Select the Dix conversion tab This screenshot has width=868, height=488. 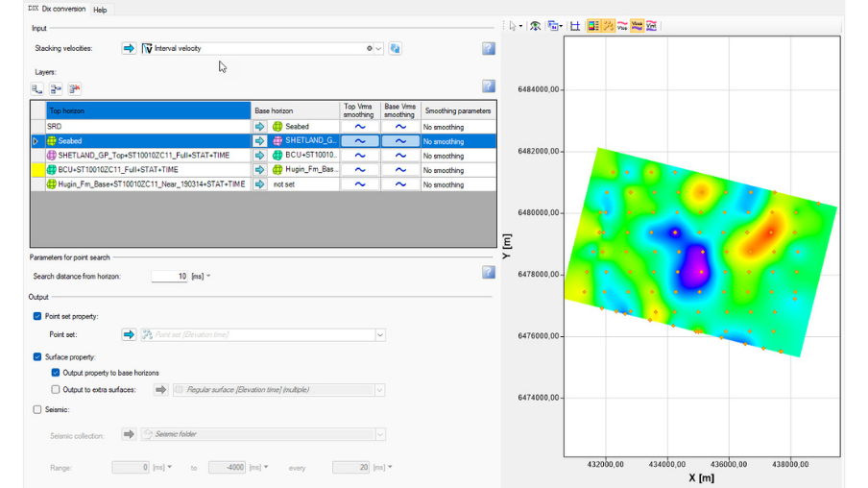(58, 9)
